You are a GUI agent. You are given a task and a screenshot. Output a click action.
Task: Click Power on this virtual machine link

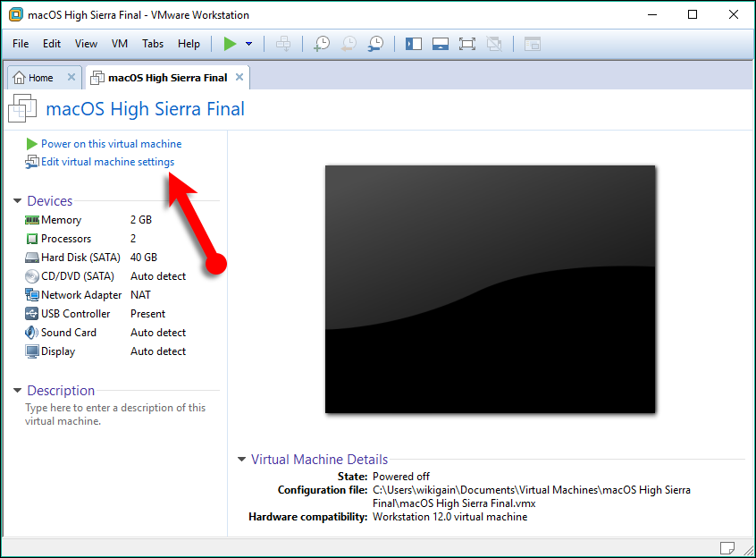point(112,144)
